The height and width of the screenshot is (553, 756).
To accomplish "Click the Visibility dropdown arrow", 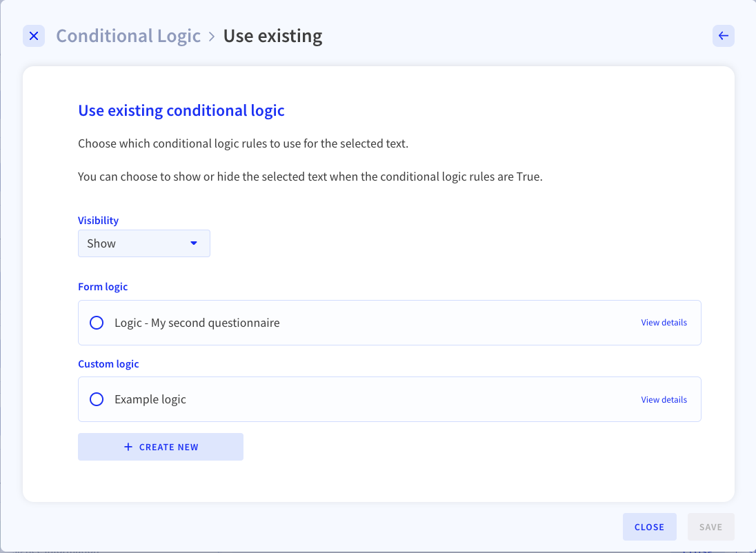I will click(194, 243).
